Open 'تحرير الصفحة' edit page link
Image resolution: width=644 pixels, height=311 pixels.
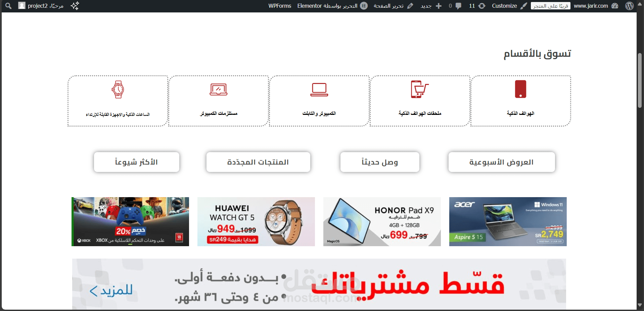388,6
